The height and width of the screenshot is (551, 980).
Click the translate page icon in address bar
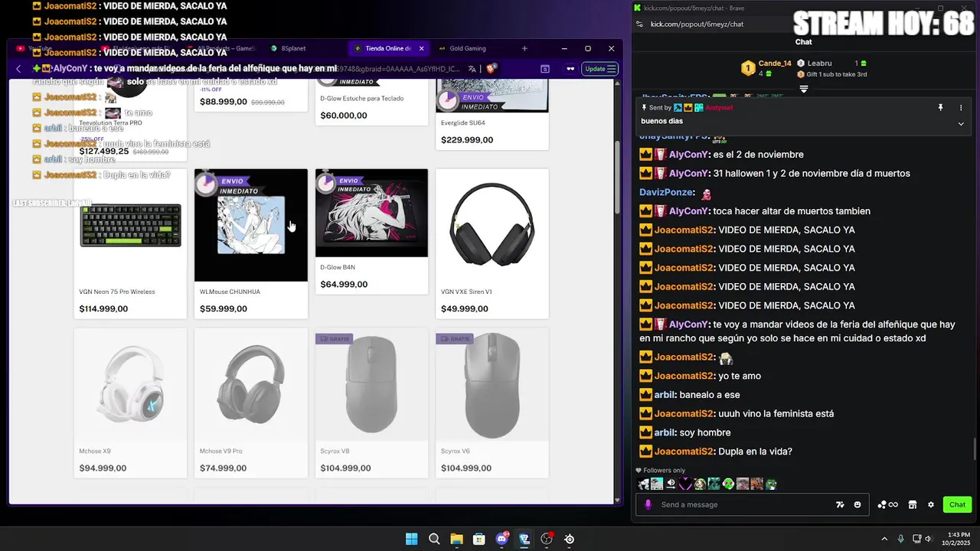tap(472, 69)
